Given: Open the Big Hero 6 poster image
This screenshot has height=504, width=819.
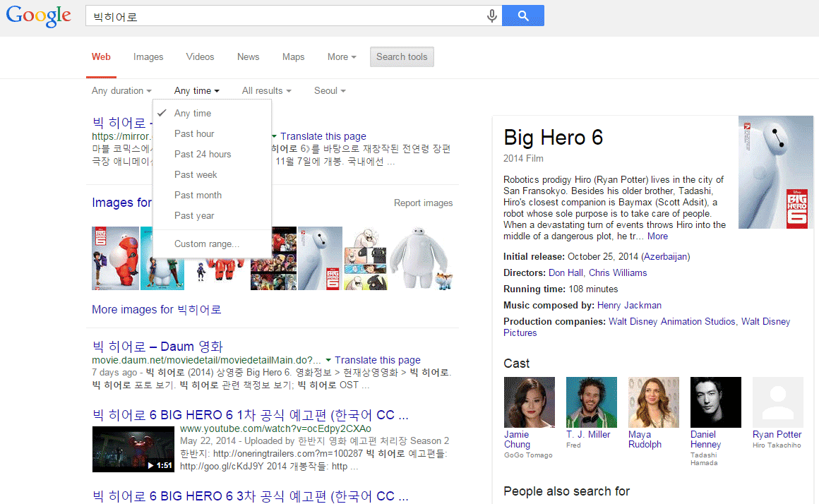Looking at the screenshot, I should pos(776,172).
